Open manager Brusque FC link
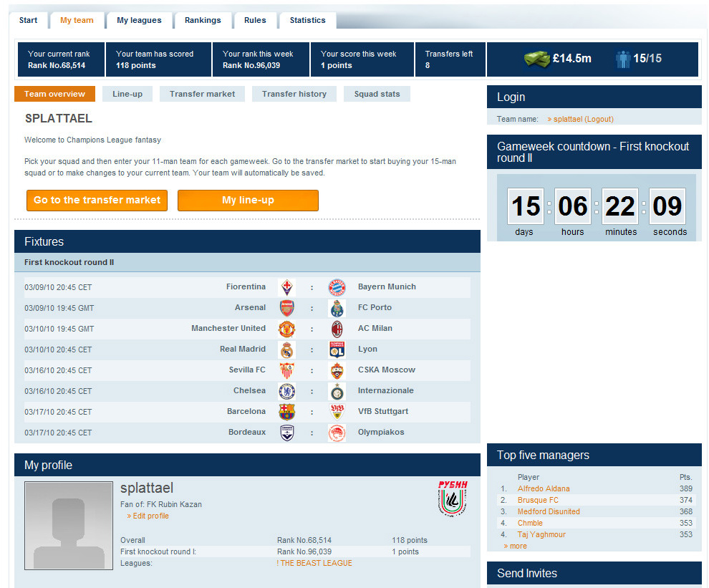The height and width of the screenshot is (588, 709). (x=538, y=500)
